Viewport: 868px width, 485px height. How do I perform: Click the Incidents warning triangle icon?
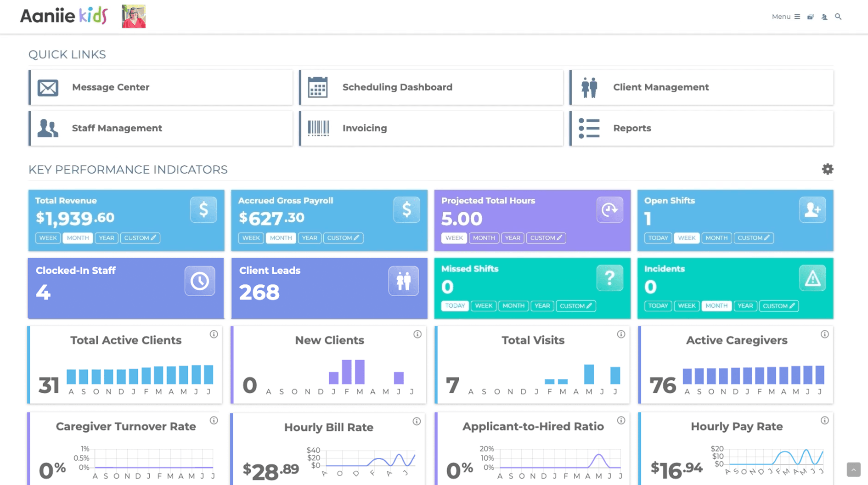812,278
